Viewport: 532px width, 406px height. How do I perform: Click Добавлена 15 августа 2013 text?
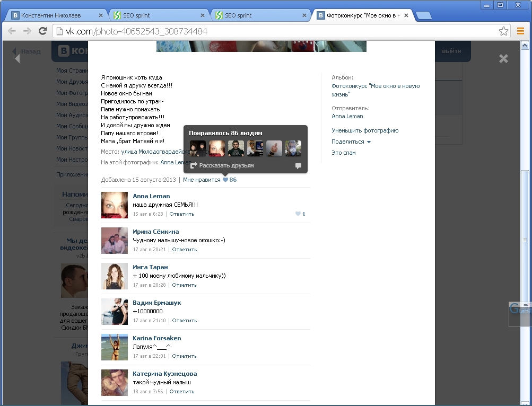coord(138,180)
